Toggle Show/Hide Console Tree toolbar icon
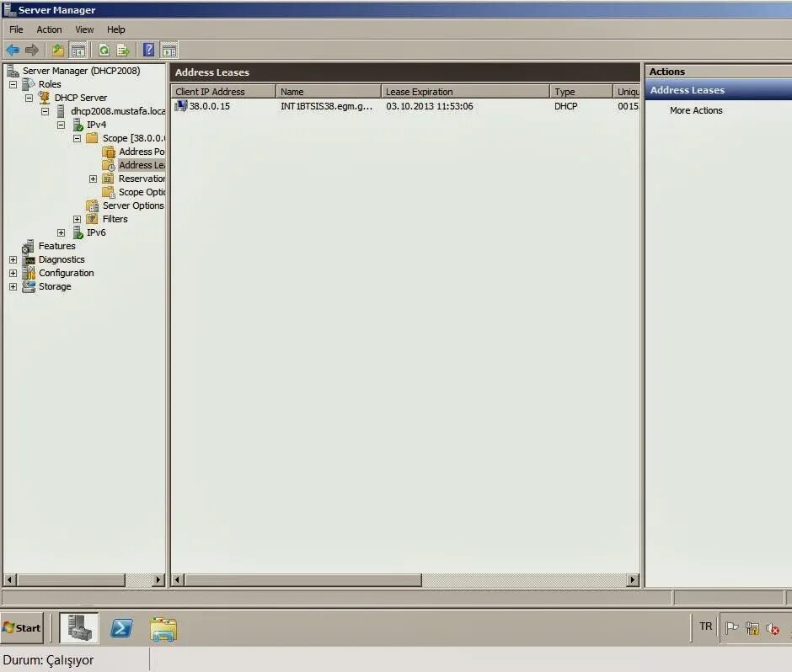792x672 pixels. (78, 50)
